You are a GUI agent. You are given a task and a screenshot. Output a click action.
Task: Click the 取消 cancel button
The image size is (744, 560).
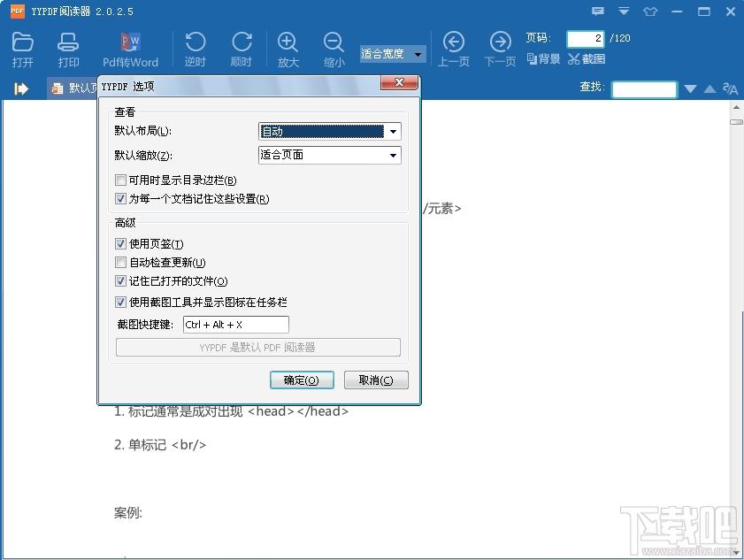click(x=376, y=380)
